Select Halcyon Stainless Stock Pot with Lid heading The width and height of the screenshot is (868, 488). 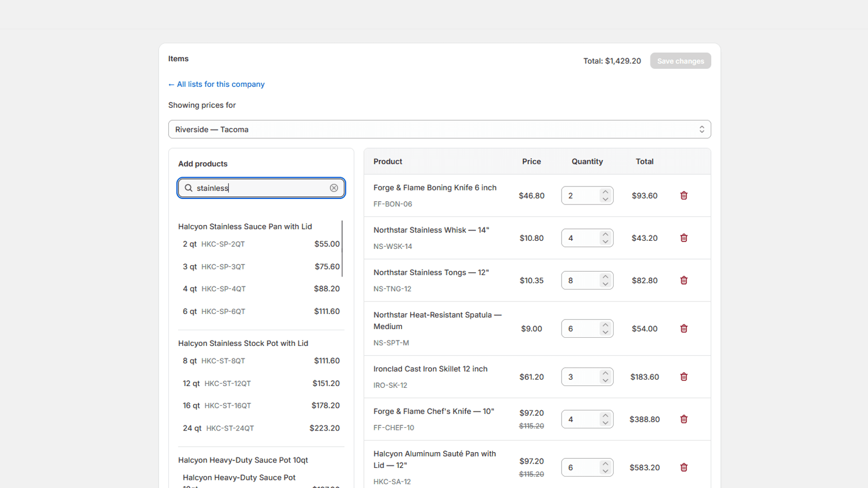tap(243, 343)
